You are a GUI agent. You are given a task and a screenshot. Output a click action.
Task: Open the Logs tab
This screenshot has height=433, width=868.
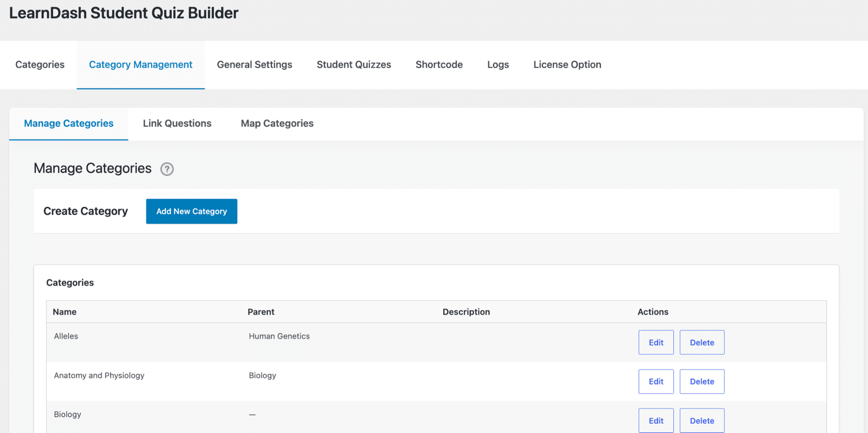click(498, 65)
